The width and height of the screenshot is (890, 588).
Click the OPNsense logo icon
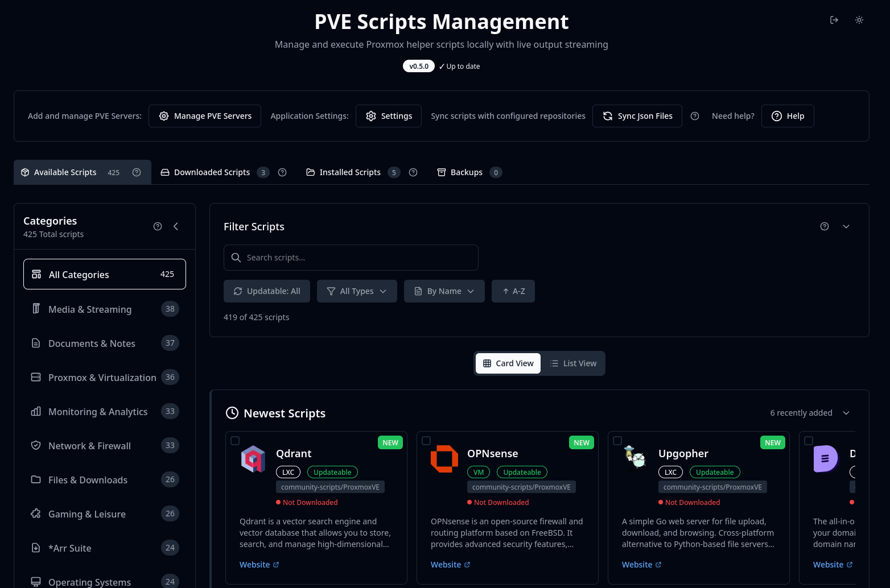tap(444, 459)
